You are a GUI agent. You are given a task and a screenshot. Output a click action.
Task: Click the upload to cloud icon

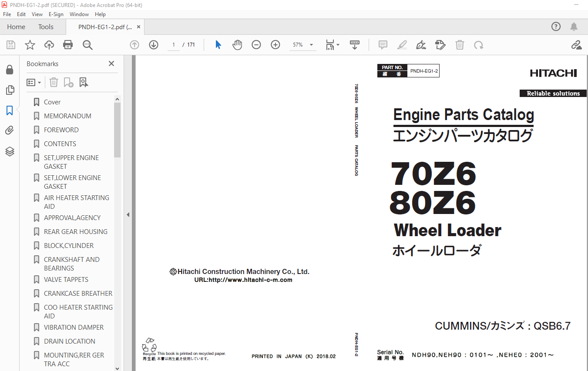[x=49, y=45]
